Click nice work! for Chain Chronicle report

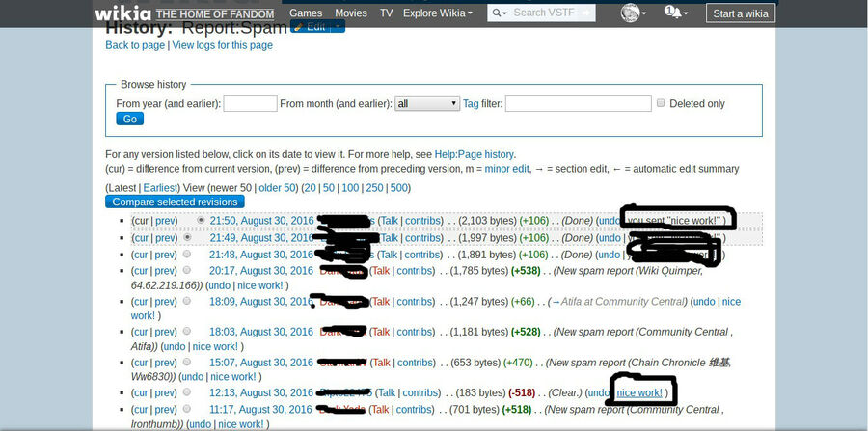tap(233, 377)
